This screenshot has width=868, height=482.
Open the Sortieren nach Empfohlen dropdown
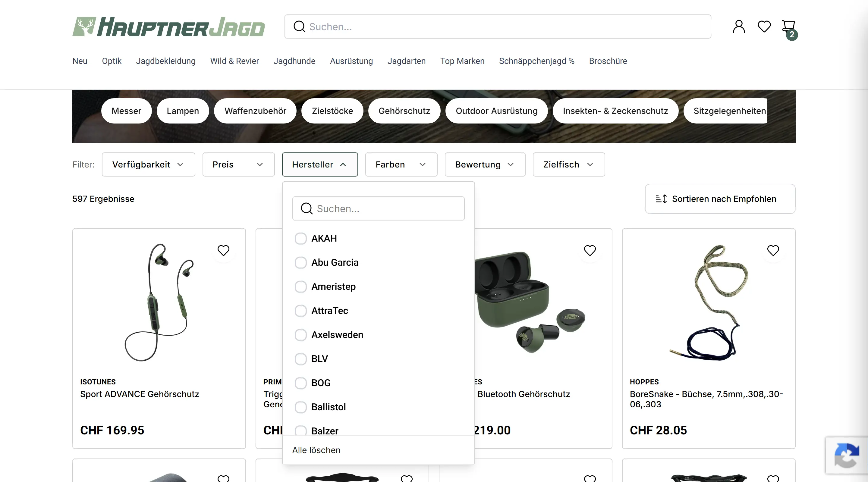click(720, 199)
